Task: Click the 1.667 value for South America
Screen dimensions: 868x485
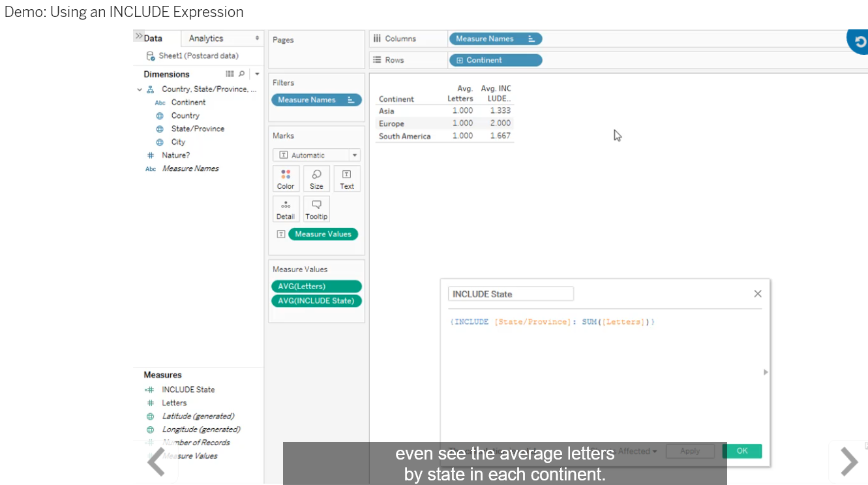Action: tap(500, 136)
